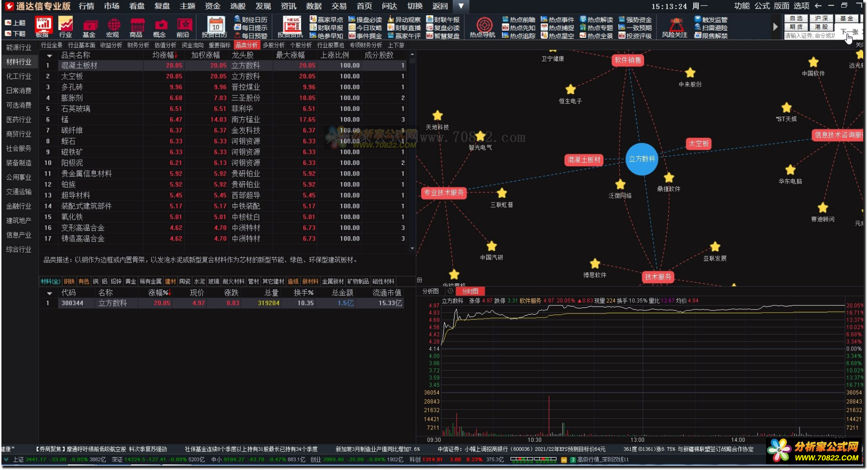Open the title bar dropdown triangle

(x=461, y=6)
